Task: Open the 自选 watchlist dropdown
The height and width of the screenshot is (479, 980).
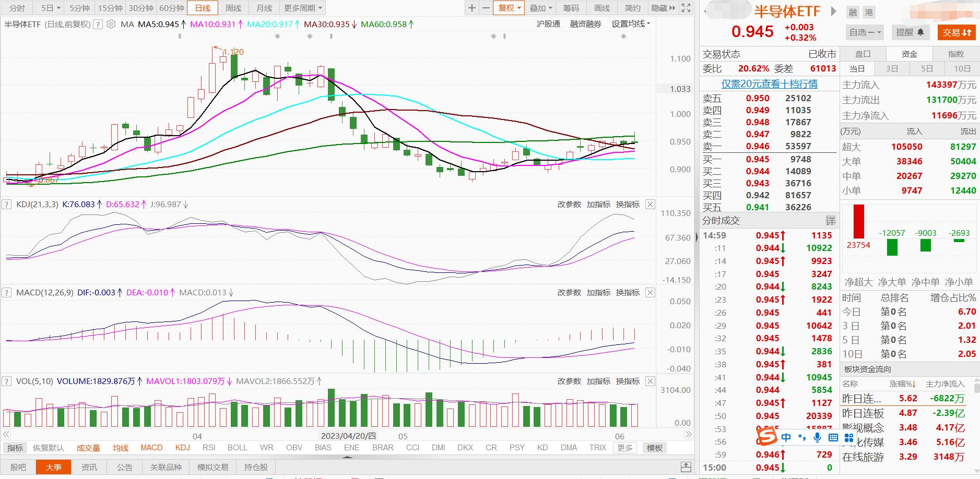Action: coord(865,32)
